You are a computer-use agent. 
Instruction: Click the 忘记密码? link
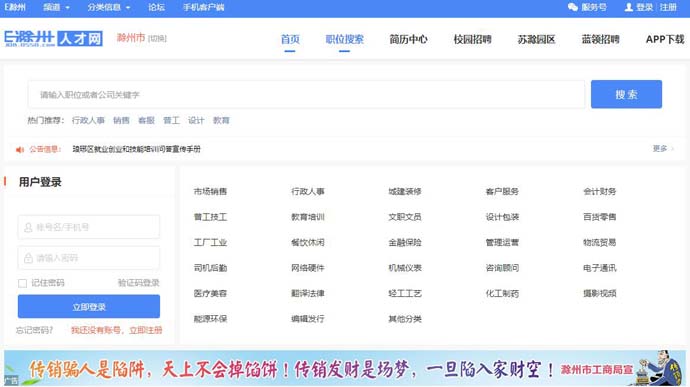[x=34, y=330]
